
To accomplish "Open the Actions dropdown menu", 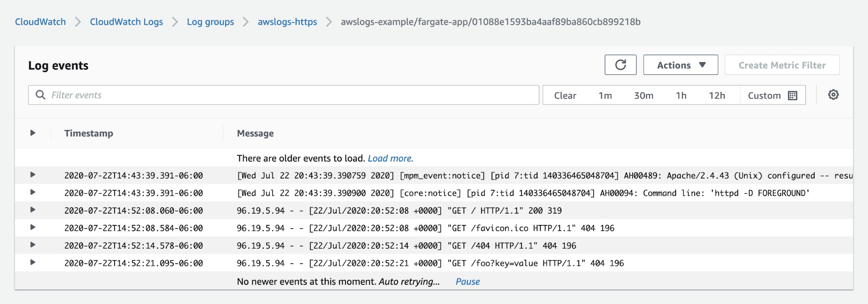I will (680, 65).
